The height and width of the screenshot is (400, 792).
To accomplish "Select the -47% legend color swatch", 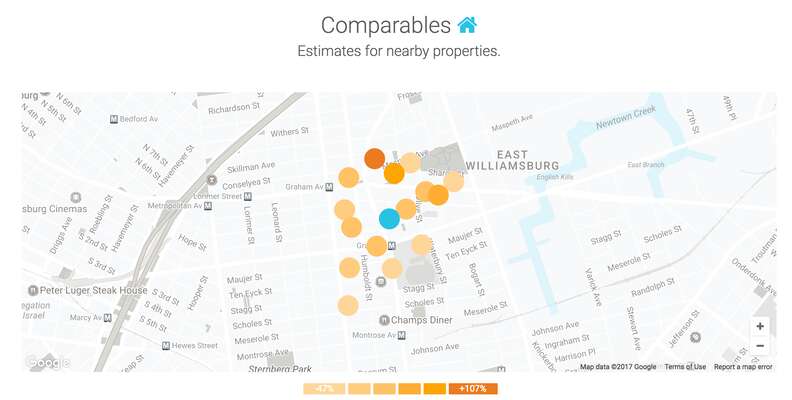I will coord(324,388).
